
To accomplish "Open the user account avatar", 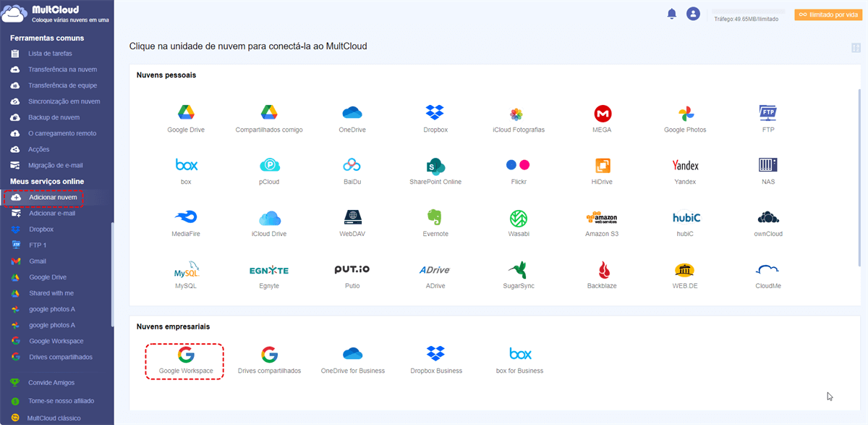I will [693, 14].
